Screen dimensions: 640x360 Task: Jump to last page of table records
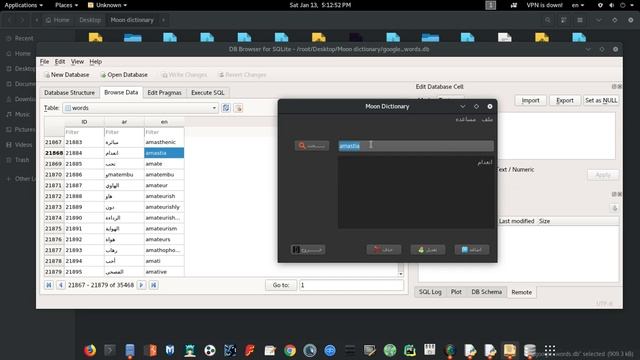coord(153,285)
